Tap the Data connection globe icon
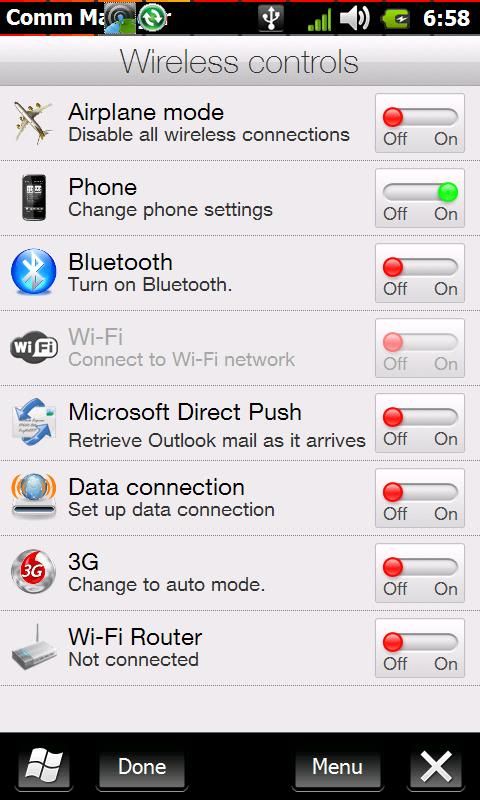The height and width of the screenshot is (800, 480). click(x=34, y=496)
